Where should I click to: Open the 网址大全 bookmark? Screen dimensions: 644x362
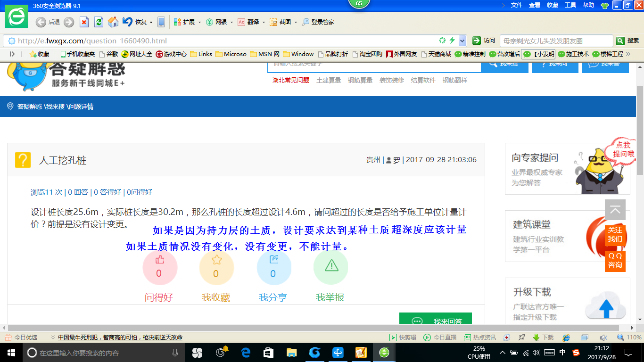[x=137, y=54]
